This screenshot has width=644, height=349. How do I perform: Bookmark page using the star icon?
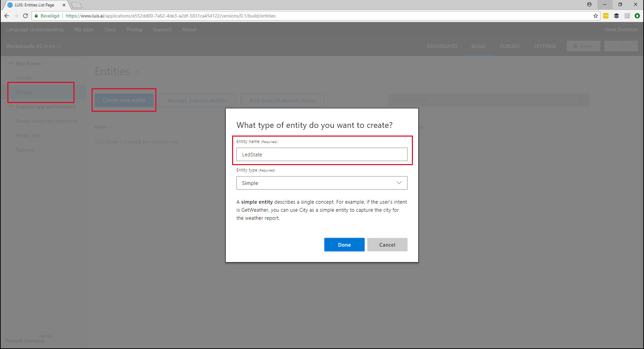[x=596, y=16]
